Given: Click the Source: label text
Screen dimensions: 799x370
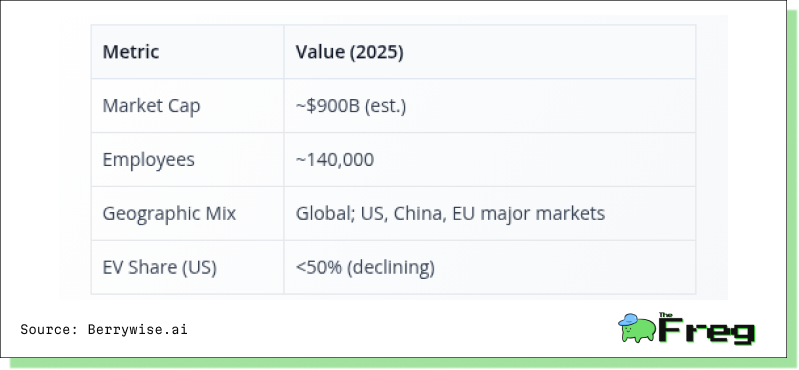Looking at the screenshot, I should (x=49, y=330).
